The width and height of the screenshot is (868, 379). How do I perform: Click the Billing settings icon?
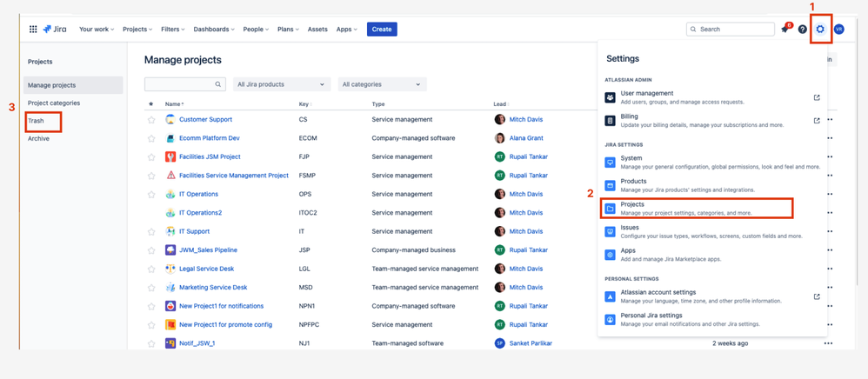[x=610, y=121]
